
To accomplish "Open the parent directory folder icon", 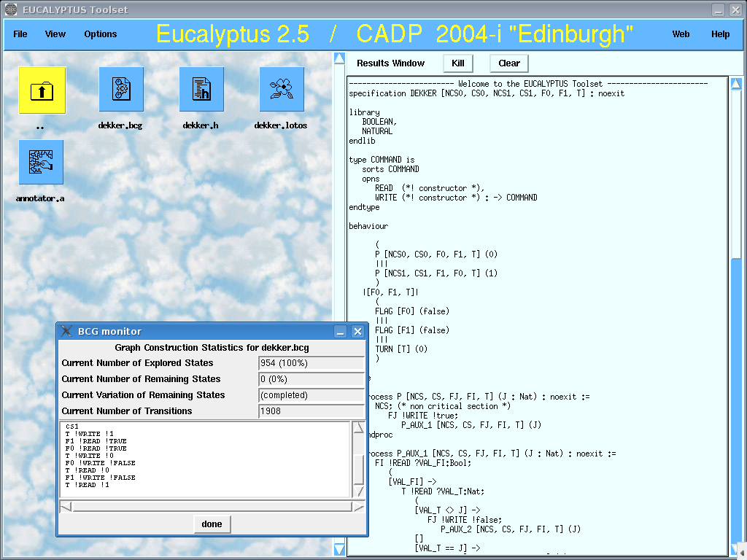I will click(x=42, y=90).
